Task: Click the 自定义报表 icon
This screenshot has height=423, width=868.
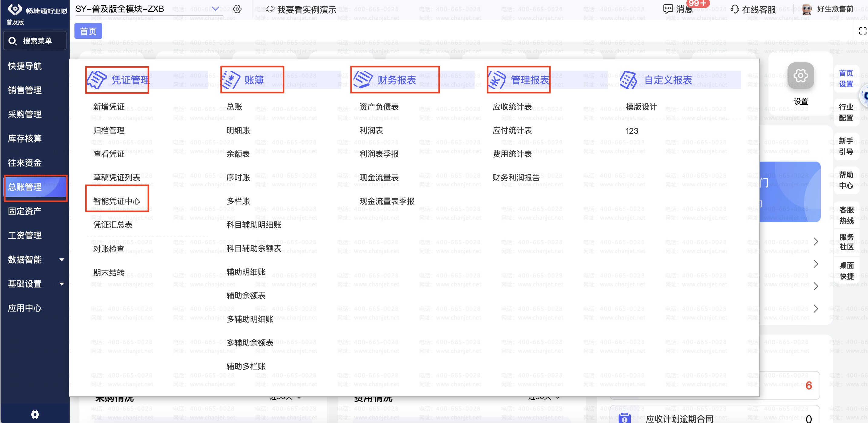Action: (628, 80)
